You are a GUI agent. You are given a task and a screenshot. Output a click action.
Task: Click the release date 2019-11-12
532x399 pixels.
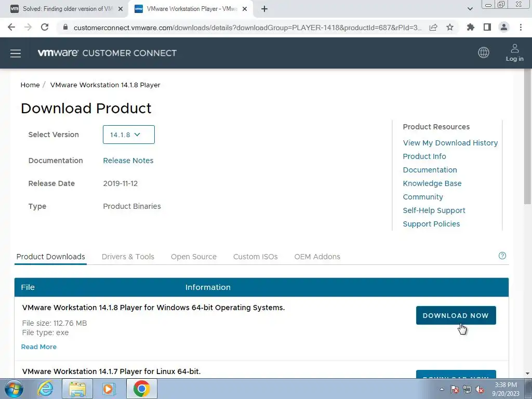tap(121, 183)
